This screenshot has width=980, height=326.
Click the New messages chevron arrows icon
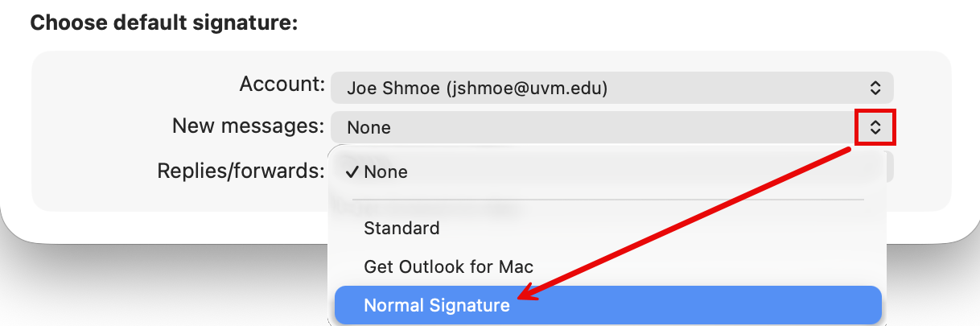875,127
